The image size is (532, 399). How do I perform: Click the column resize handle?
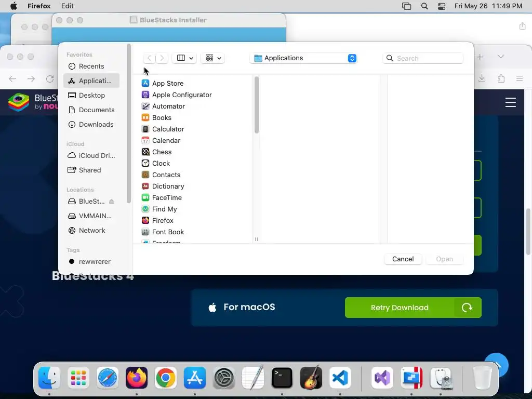click(x=256, y=239)
